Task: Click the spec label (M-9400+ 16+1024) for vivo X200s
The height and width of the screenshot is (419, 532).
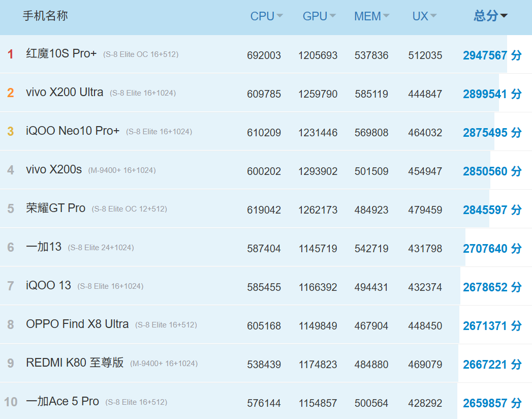Action: pos(122,170)
